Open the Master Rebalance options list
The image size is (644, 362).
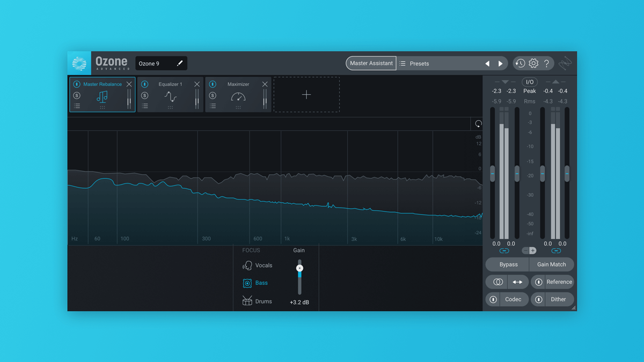coord(76,106)
